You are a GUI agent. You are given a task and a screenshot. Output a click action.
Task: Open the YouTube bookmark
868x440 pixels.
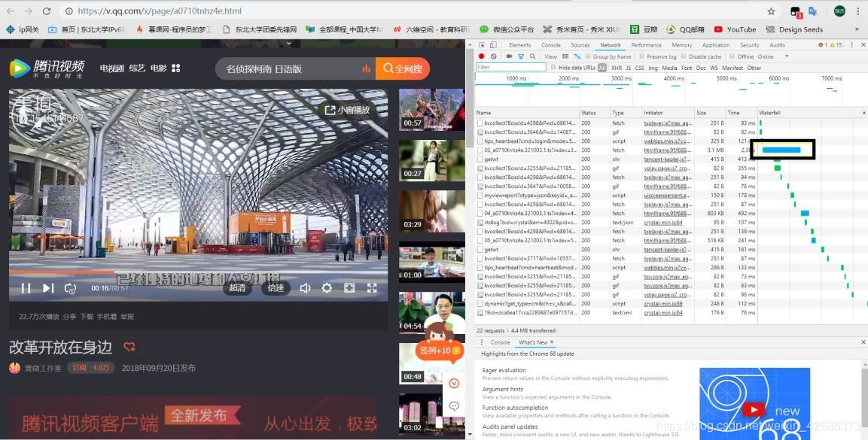[x=735, y=29]
